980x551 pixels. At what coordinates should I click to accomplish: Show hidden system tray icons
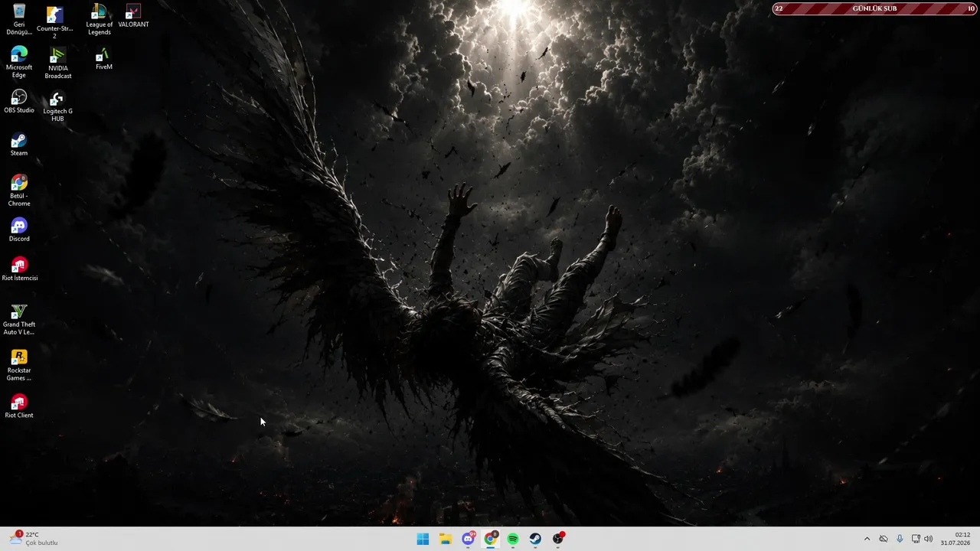867,539
